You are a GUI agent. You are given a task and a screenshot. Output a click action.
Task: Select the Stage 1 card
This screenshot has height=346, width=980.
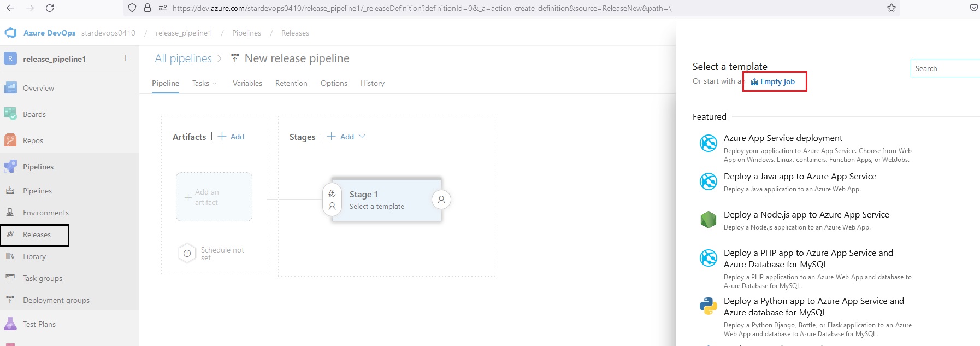(x=387, y=200)
